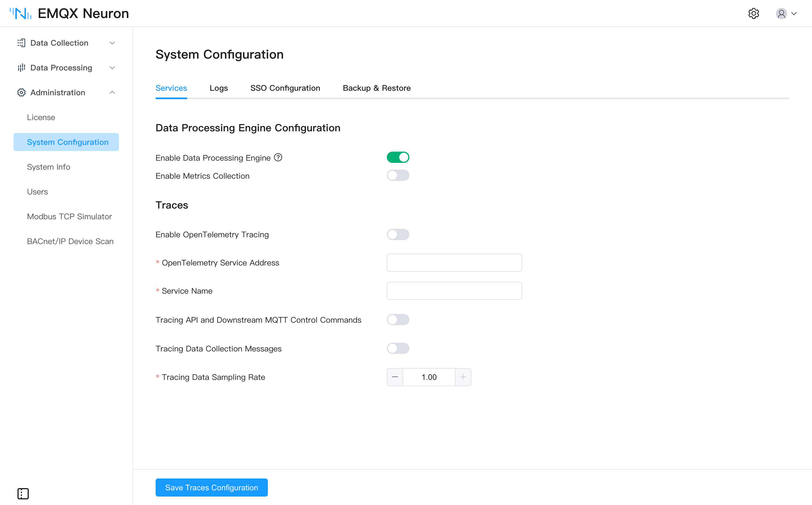Click the sampling rate value 1.00 field
The height and width of the screenshot is (505, 812).
429,377
